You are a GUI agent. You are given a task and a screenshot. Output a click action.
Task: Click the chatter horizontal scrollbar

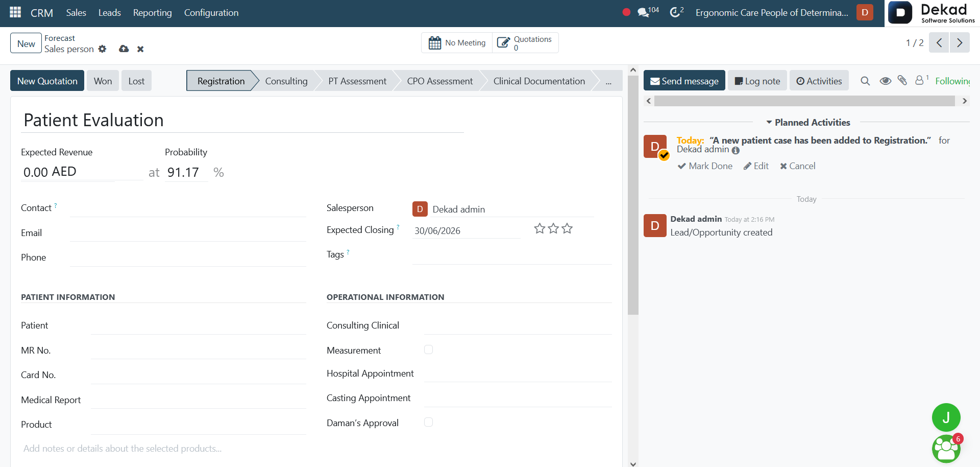pos(804,101)
